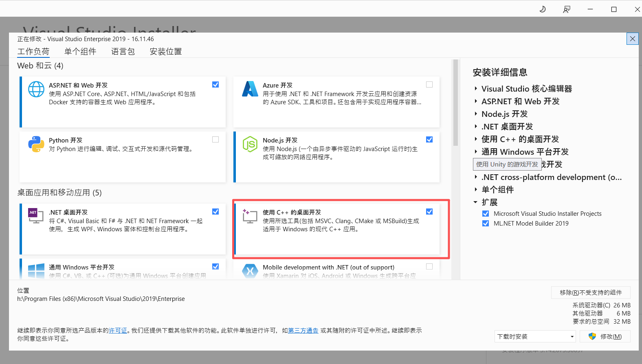Click the Node.js workload logo icon
642x364 pixels.
click(x=250, y=144)
